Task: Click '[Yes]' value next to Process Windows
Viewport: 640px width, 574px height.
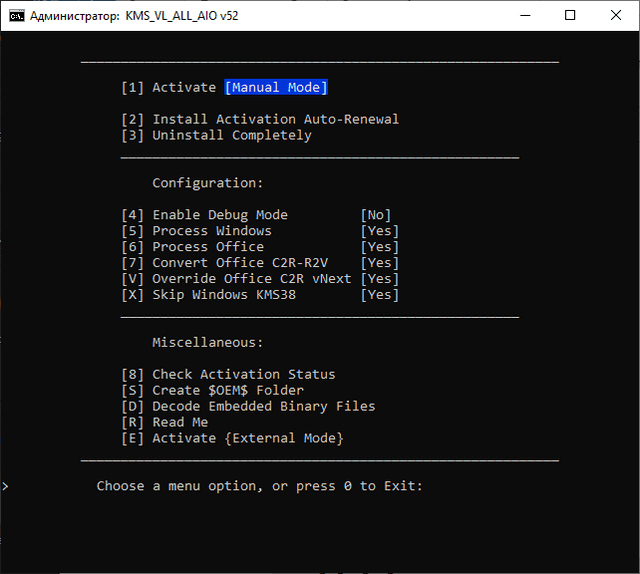Action: 380,231
